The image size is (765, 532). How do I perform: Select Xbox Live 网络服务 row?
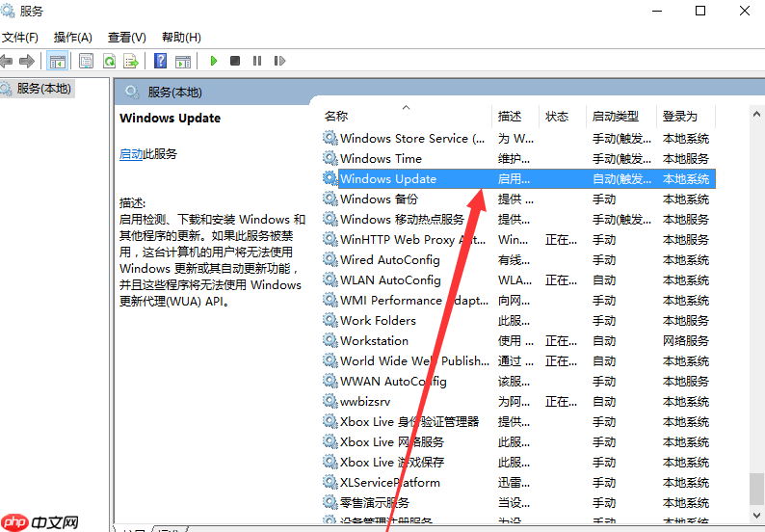(518, 442)
